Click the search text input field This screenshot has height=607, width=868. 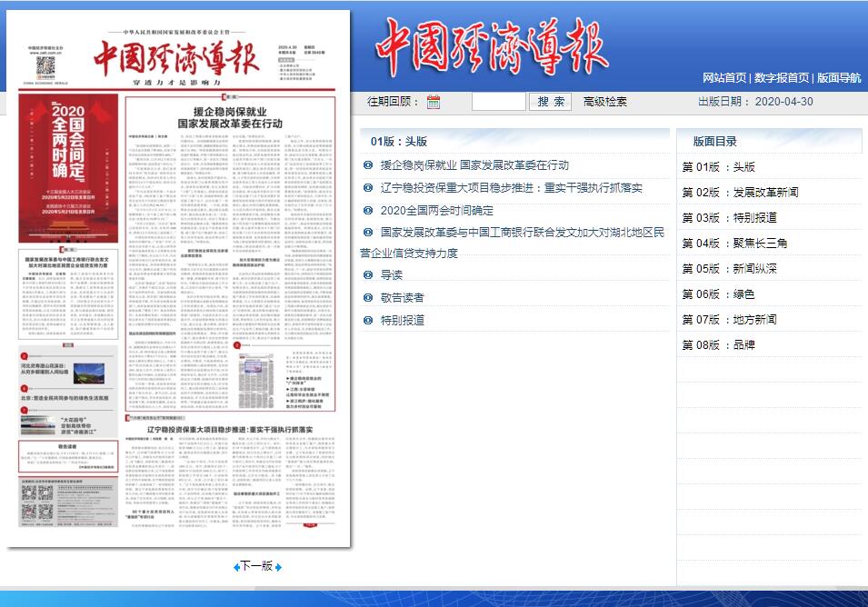498,102
